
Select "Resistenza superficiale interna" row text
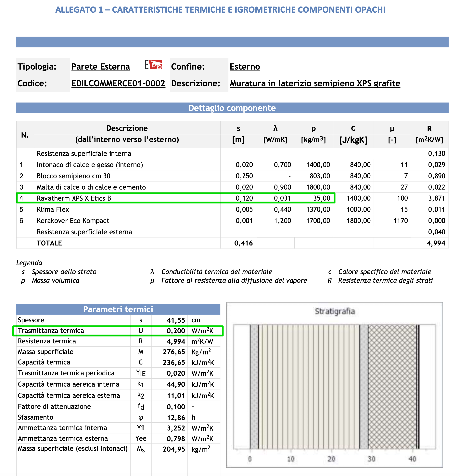[84, 153]
